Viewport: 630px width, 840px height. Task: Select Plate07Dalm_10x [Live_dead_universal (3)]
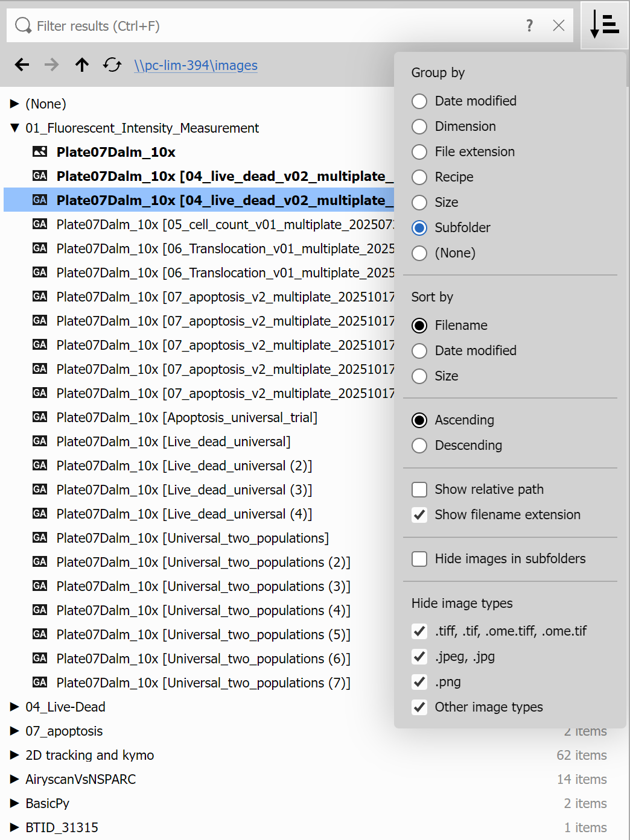(185, 490)
